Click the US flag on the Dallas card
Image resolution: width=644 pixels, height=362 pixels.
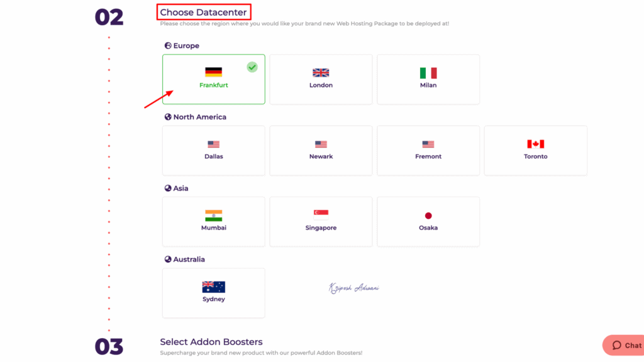tap(213, 143)
